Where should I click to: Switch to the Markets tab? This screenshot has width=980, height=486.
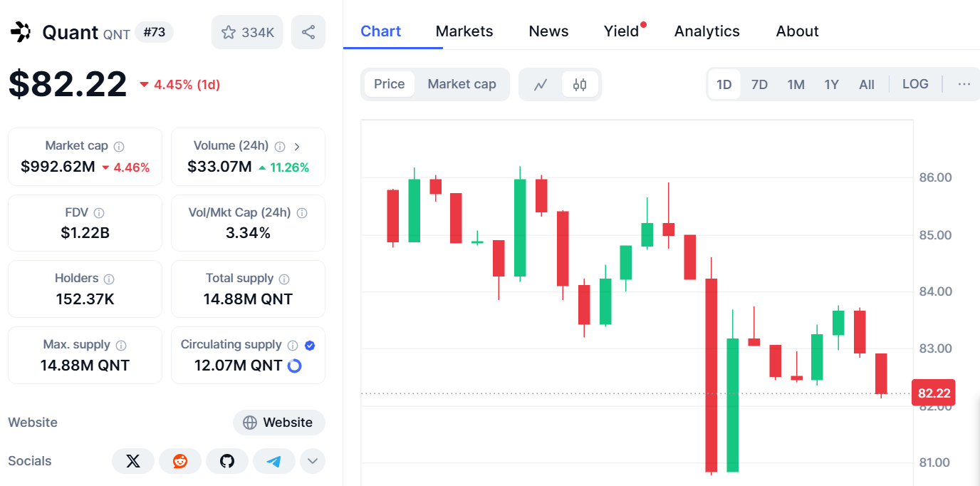pyautogui.click(x=464, y=31)
